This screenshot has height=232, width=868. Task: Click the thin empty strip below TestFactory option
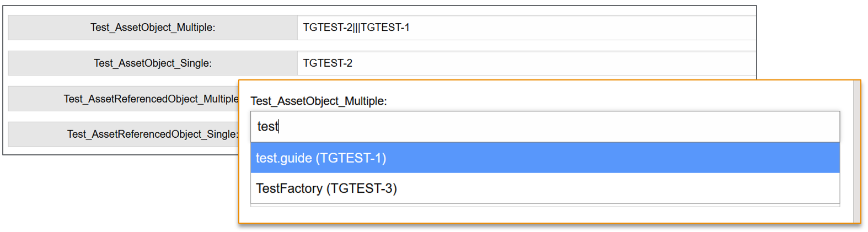click(545, 205)
